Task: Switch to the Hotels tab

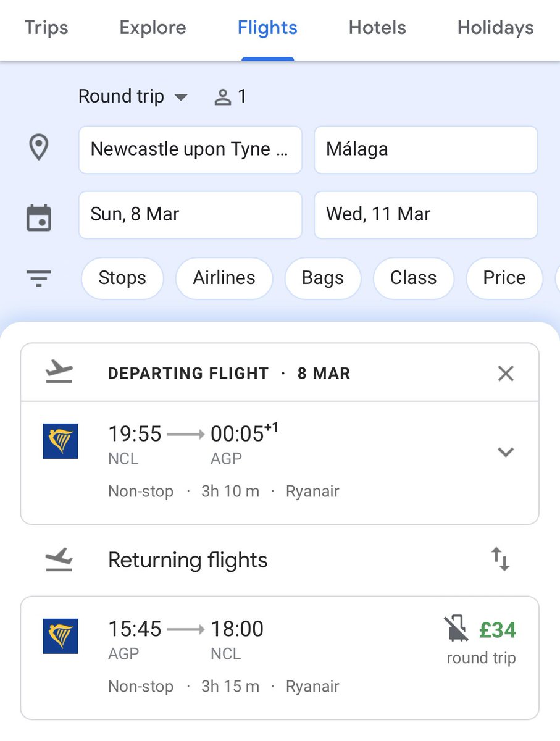Action: click(377, 28)
